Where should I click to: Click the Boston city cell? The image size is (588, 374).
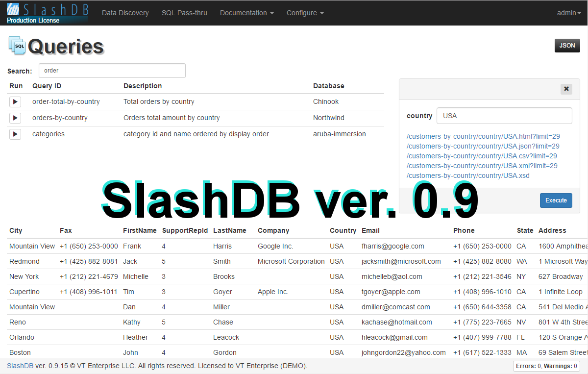point(20,353)
